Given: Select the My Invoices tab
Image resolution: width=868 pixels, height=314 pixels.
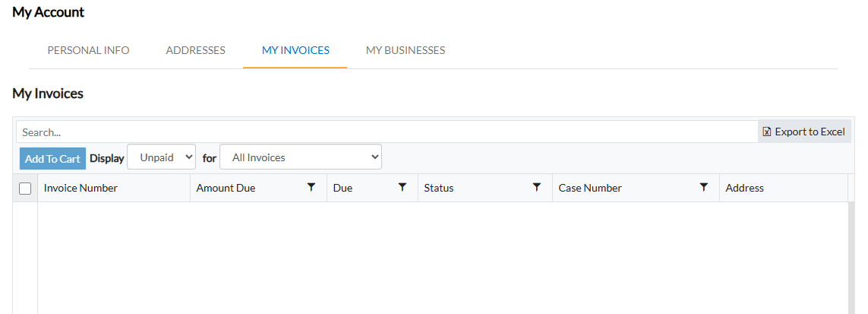Looking at the screenshot, I should point(295,50).
